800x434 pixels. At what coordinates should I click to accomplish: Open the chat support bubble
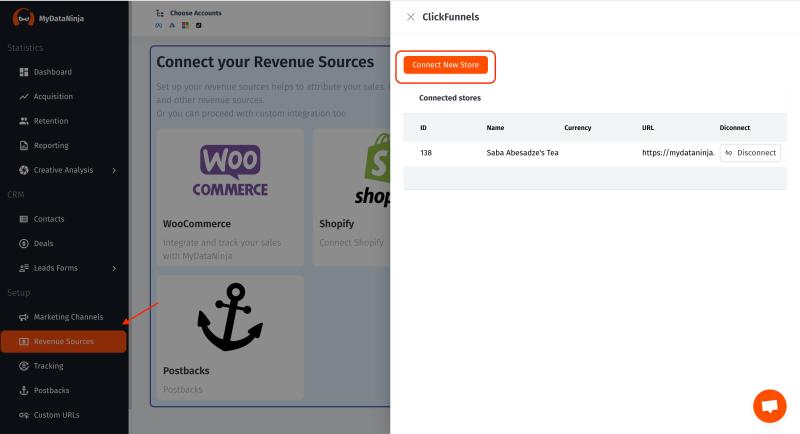pos(769,406)
